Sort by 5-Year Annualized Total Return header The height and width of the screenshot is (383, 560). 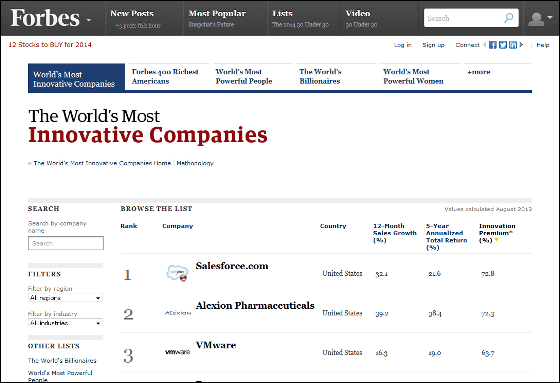pos(446,237)
